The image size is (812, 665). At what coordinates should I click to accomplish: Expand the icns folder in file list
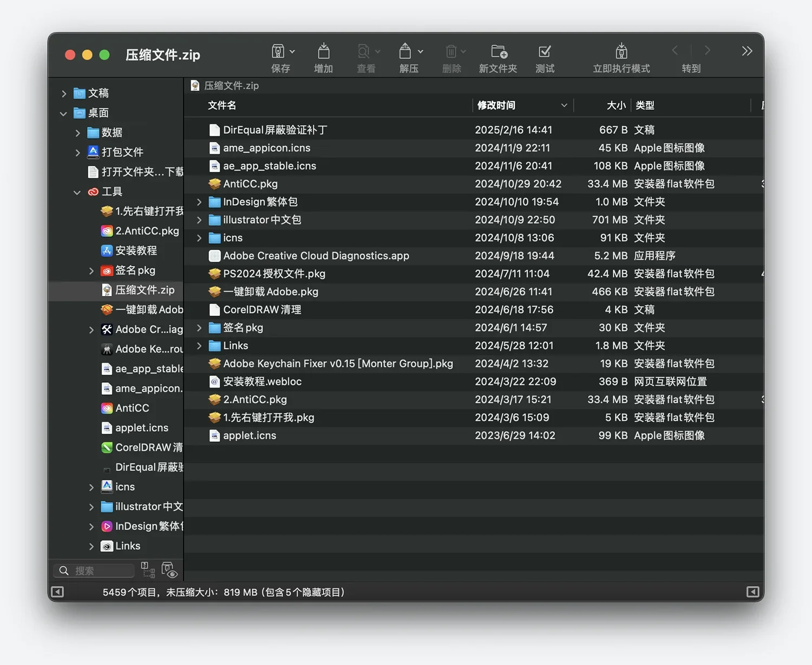[199, 238]
